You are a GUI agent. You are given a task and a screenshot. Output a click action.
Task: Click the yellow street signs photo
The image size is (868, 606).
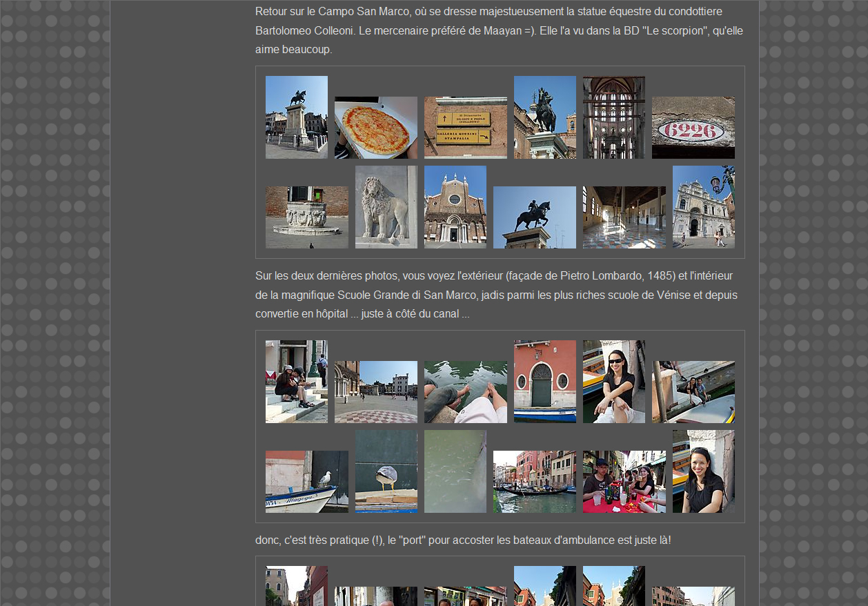coord(465,128)
